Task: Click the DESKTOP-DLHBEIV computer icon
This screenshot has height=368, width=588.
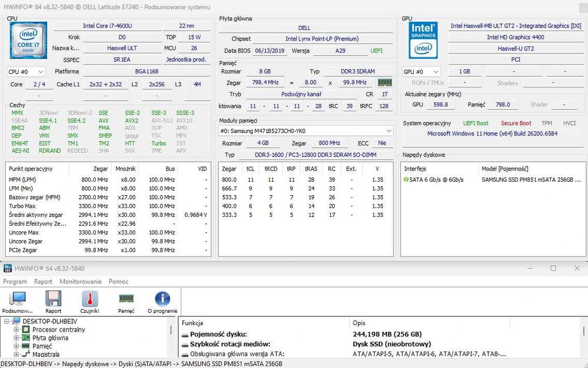Action: click(16, 321)
